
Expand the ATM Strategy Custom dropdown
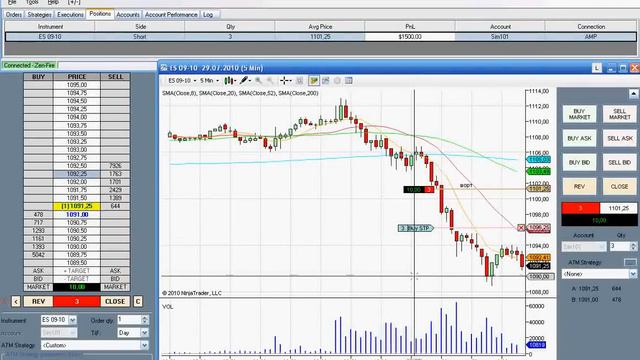pos(144,346)
